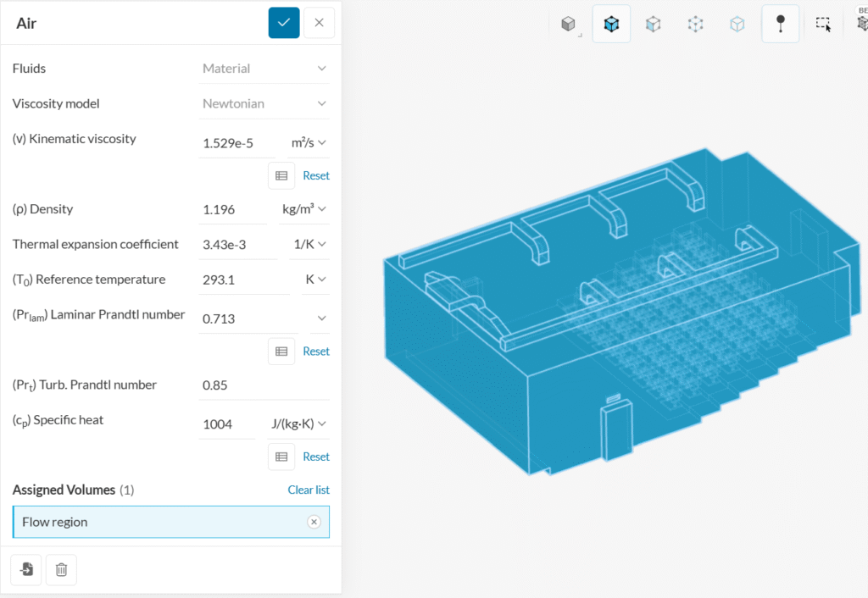The image size is (868, 598).
Task: Activate the highlighted volume selection mode
Action: tap(611, 24)
